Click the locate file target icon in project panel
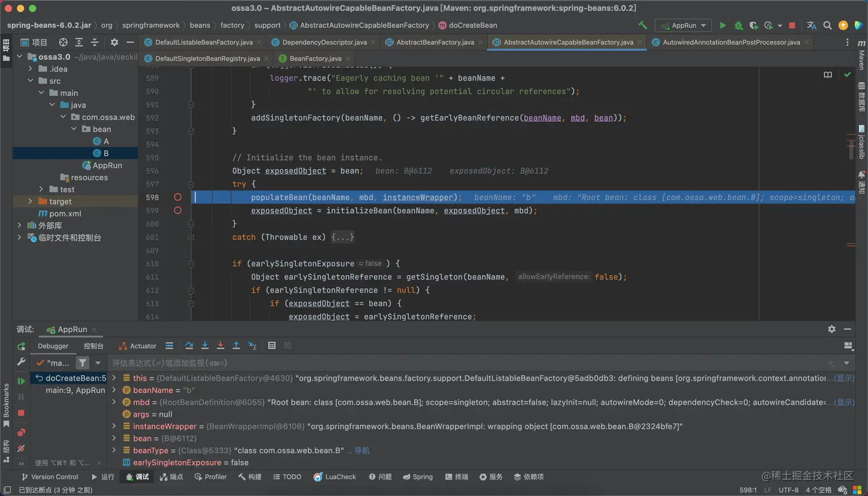The width and height of the screenshot is (868, 496). pos(63,42)
